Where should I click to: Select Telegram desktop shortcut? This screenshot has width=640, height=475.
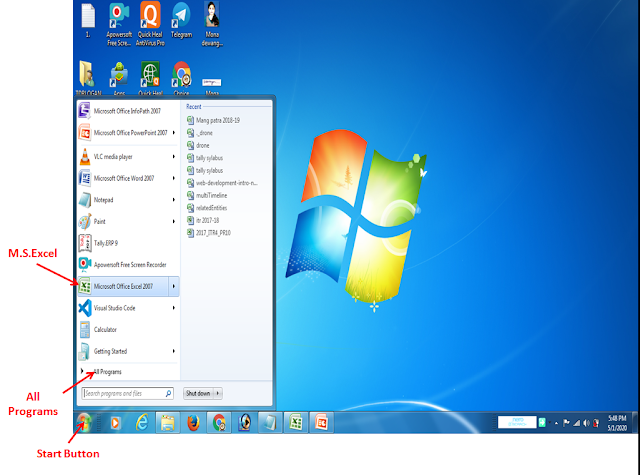pos(181,20)
